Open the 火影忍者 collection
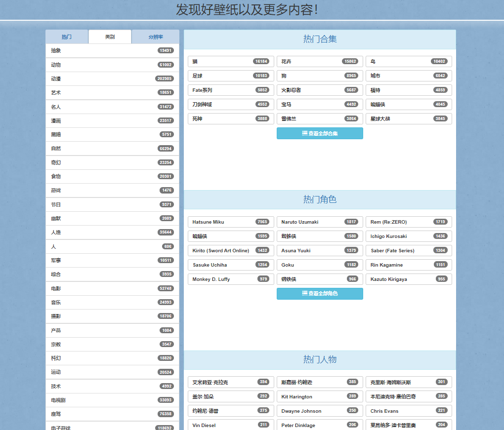 [x=320, y=90]
